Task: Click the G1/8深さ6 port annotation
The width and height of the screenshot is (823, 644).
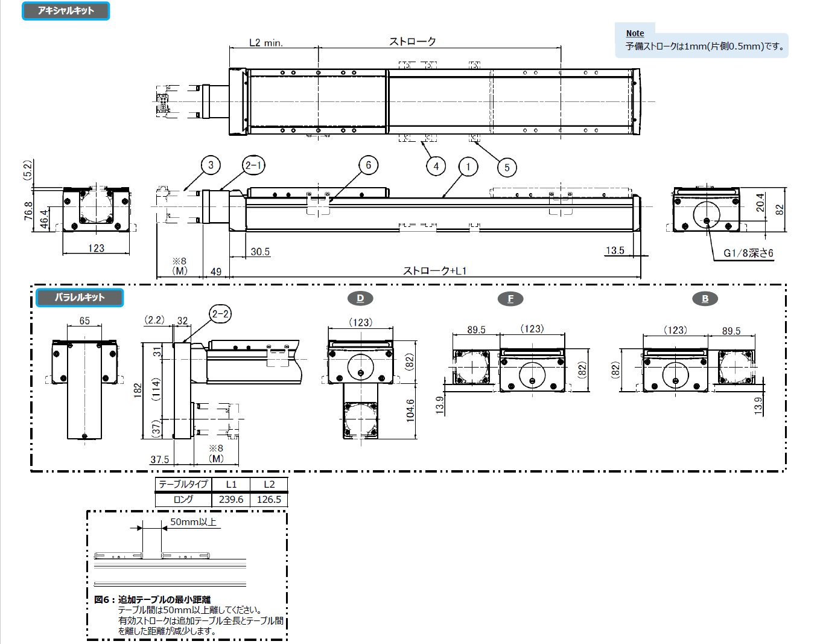Action: point(748,253)
